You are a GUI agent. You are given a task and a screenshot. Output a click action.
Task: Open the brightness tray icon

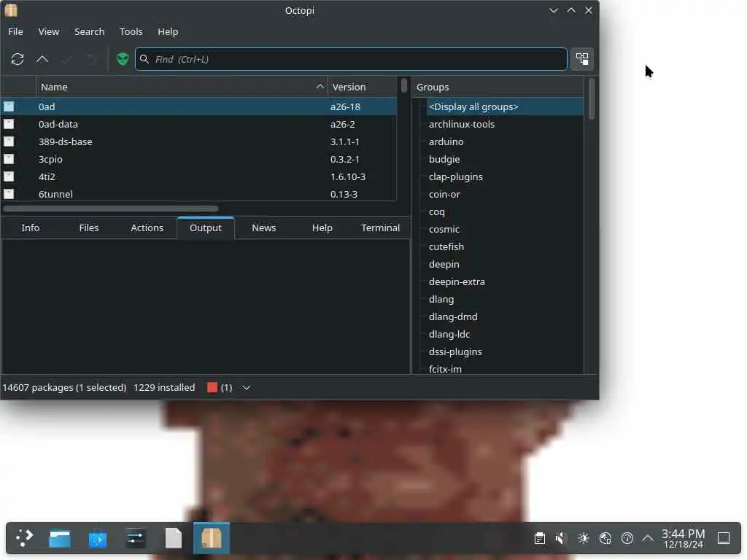tap(583, 538)
